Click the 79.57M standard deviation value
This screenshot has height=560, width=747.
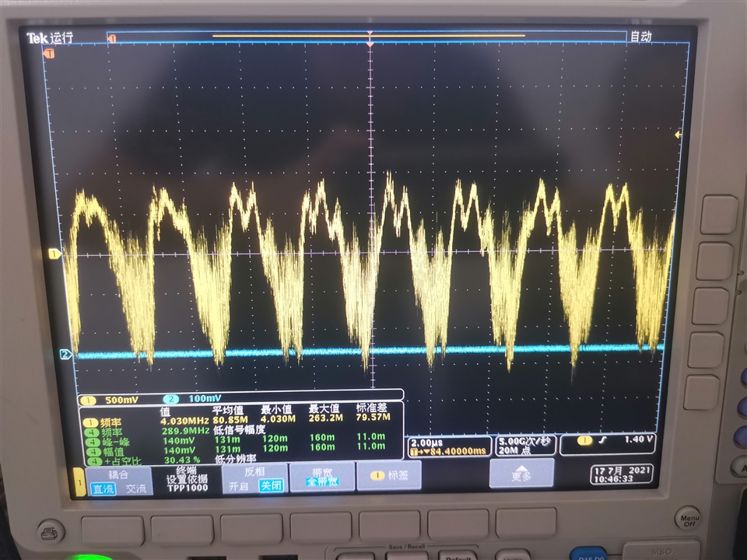tap(373, 417)
